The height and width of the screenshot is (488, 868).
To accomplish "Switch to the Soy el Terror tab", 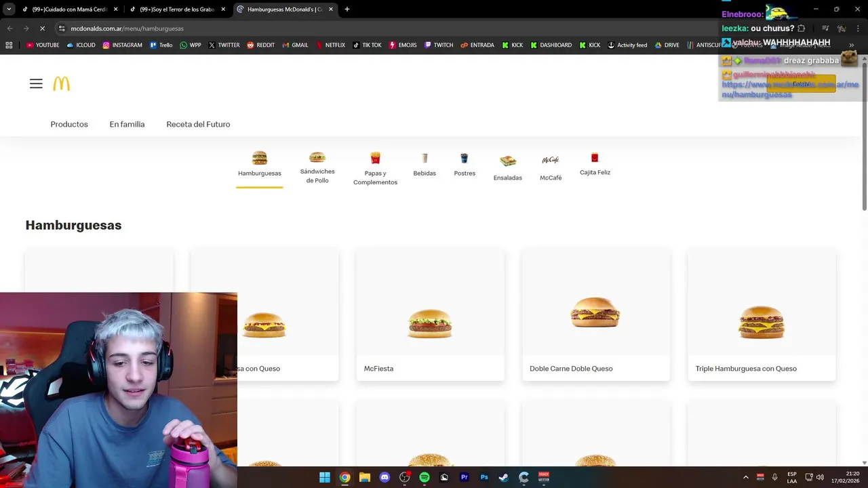I will tap(176, 9).
